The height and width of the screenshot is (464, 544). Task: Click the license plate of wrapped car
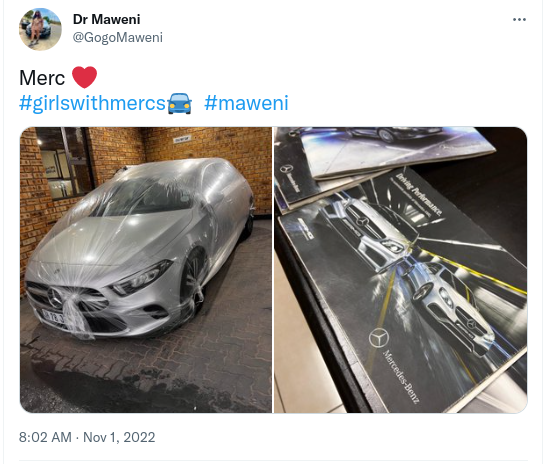tap(56, 318)
